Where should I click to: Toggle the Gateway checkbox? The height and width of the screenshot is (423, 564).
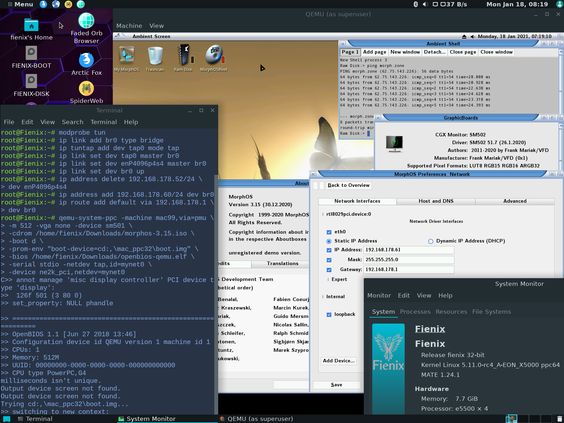329,269
